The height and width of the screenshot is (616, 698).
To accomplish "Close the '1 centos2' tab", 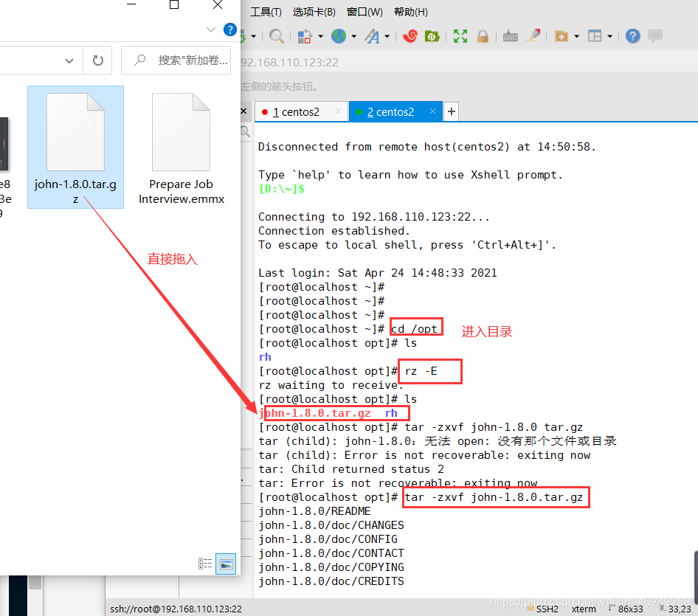I will click(x=339, y=111).
